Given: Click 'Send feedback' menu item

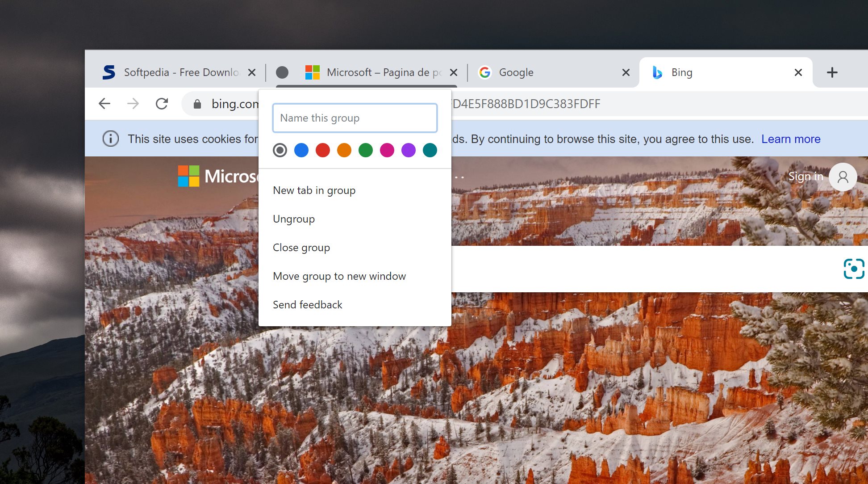Looking at the screenshot, I should tap(307, 305).
